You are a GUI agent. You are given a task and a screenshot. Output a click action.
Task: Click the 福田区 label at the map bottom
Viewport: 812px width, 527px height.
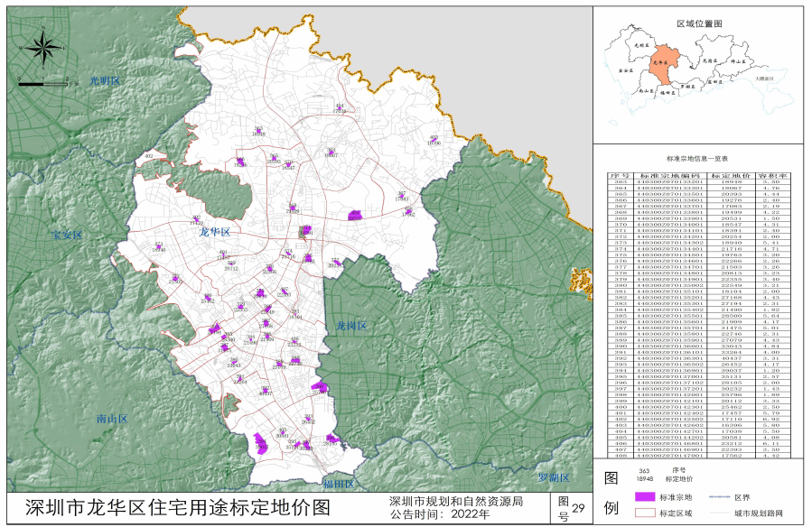tap(338, 485)
